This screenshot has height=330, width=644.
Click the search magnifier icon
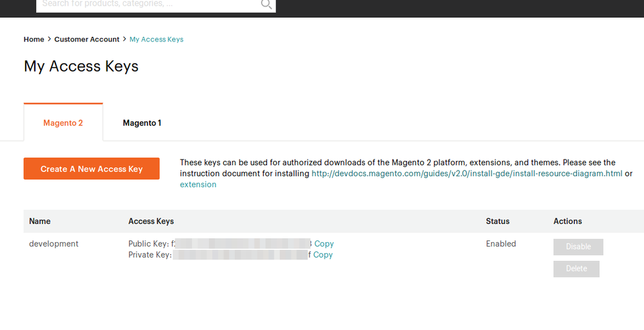(266, 5)
